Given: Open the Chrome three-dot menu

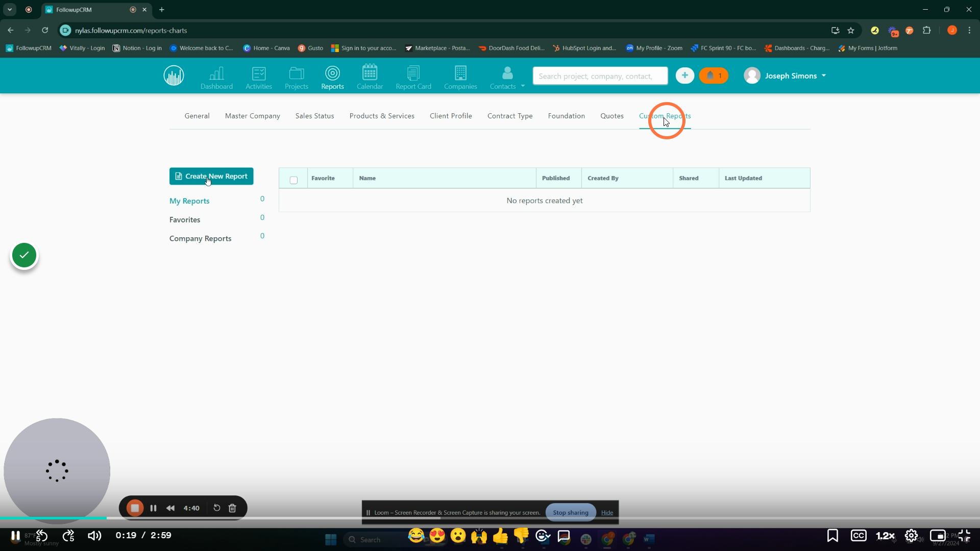Looking at the screenshot, I should coord(969,31).
